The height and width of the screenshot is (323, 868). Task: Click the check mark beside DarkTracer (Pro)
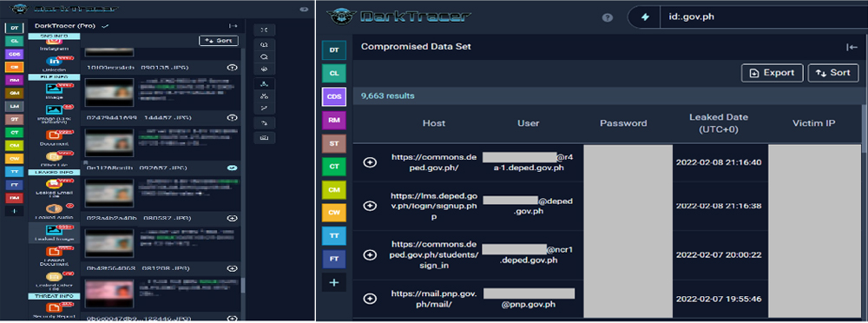[x=105, y=26]
